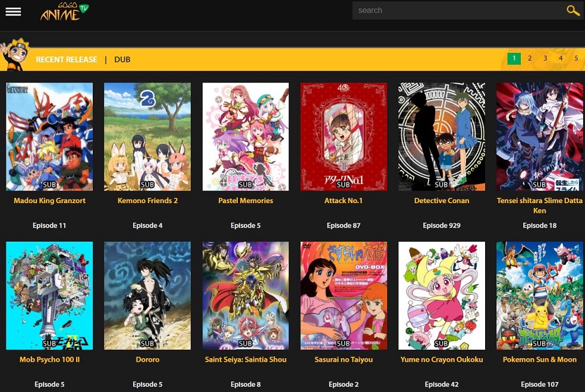The width and height of the screenshot is (585, 392).
Task: Open the Yume no Crayon Oukoku poster
Action: 442,296
